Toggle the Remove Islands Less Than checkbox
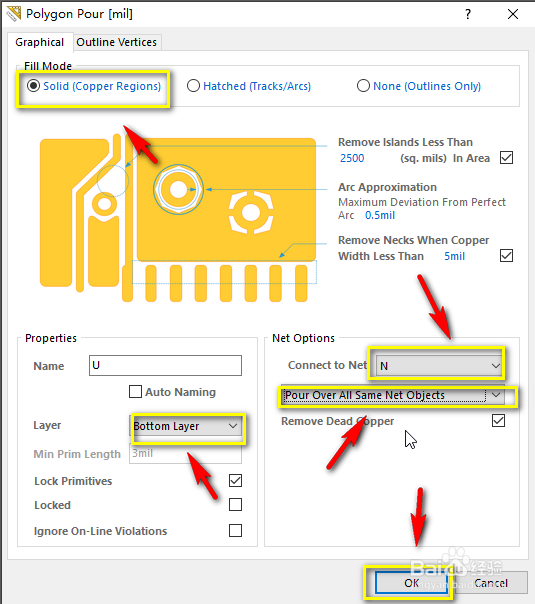 click(x=506, y=158)
